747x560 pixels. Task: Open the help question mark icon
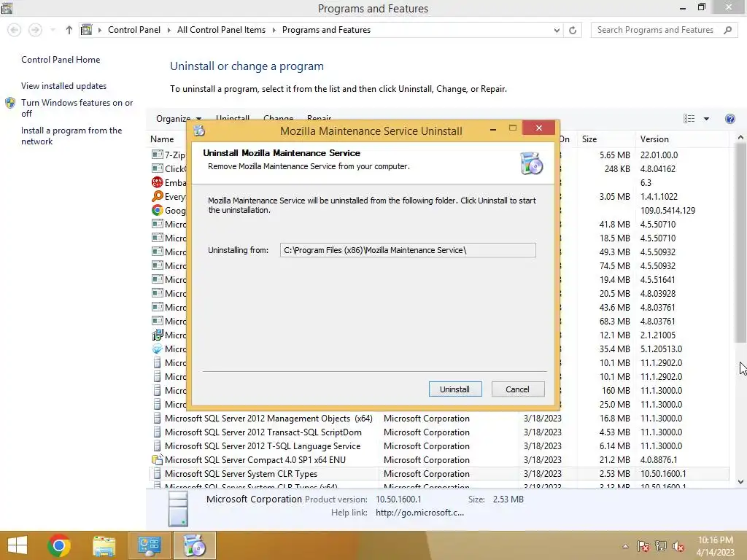click(x=729, y=119)
